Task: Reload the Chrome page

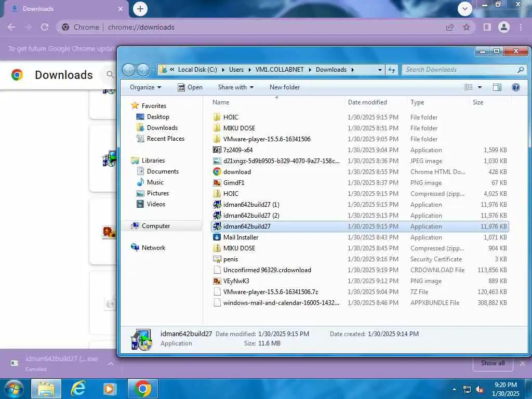Action: click(45, 27)
